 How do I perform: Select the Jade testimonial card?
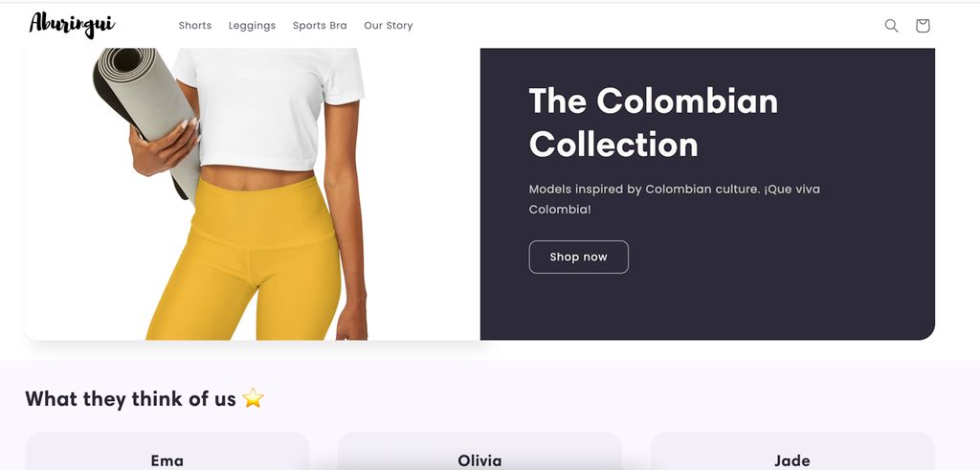792,451
